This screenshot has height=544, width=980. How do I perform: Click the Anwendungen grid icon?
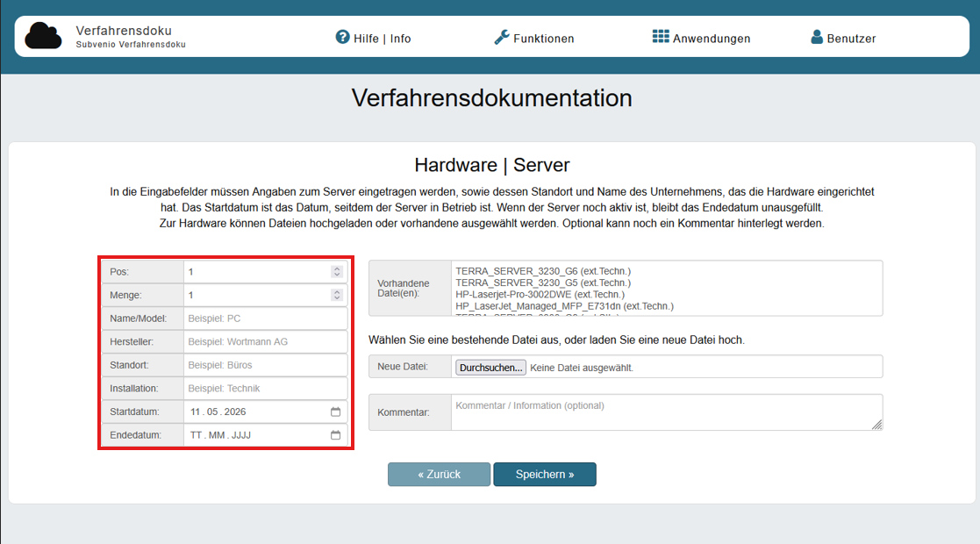tap(661, 36)
